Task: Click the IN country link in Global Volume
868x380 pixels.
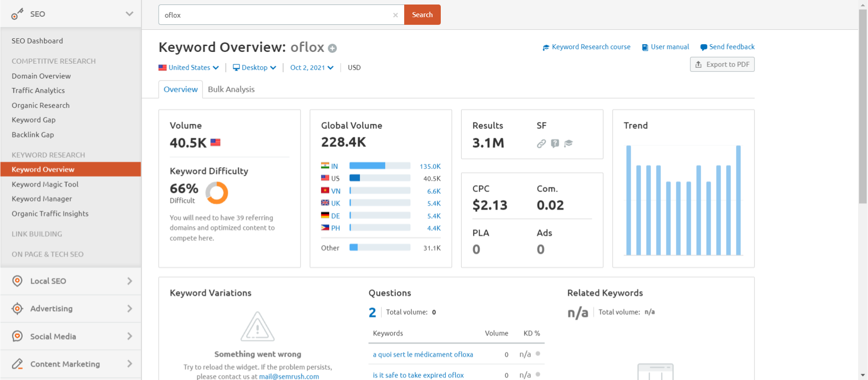Action: [x=334, y=166]
